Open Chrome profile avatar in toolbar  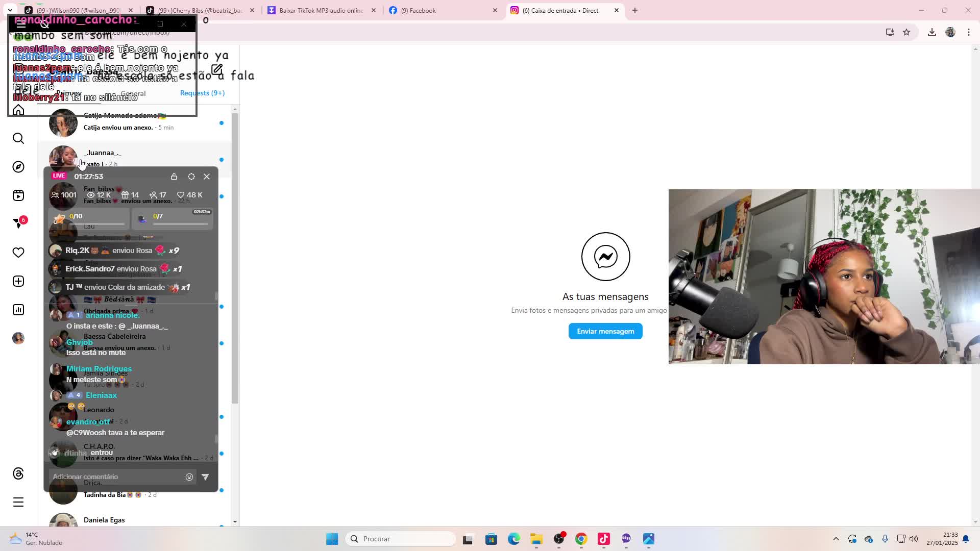tap(950, 32)
